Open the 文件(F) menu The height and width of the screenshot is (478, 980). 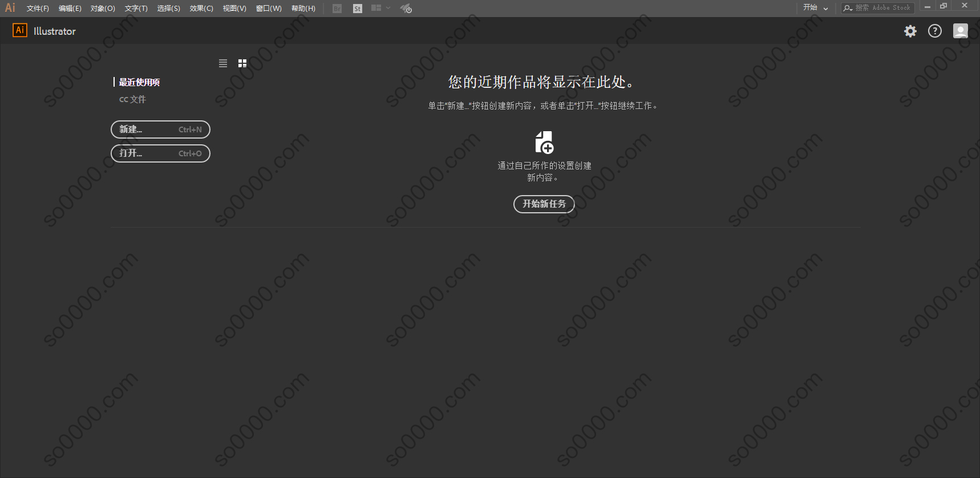pyautogui.click(x=38, y=9)
